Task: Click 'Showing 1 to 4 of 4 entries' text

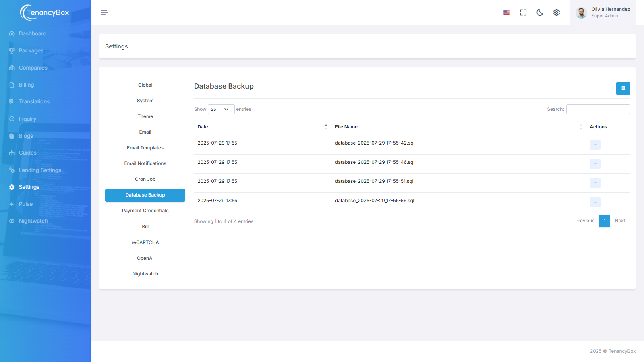Action: pos(224,221)
